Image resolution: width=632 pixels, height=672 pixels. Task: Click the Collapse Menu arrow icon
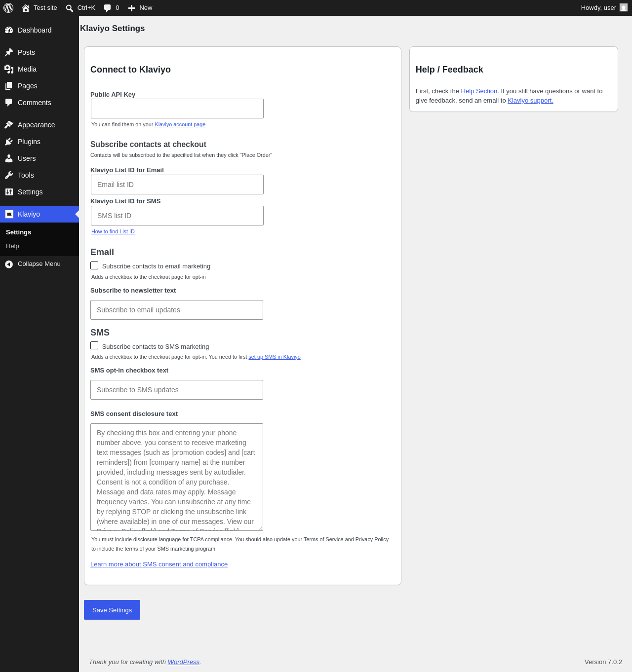coord(9,264)
